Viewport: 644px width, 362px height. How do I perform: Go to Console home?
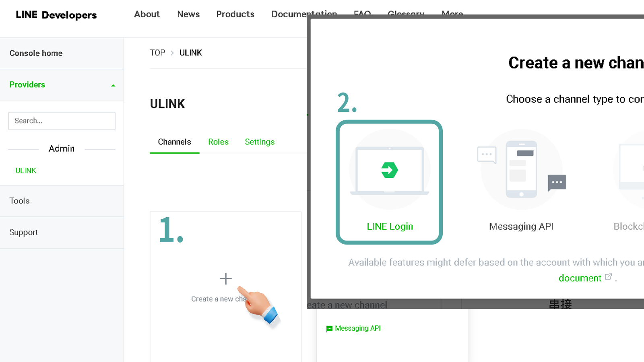pyautogui.click(x=36, y=53)
